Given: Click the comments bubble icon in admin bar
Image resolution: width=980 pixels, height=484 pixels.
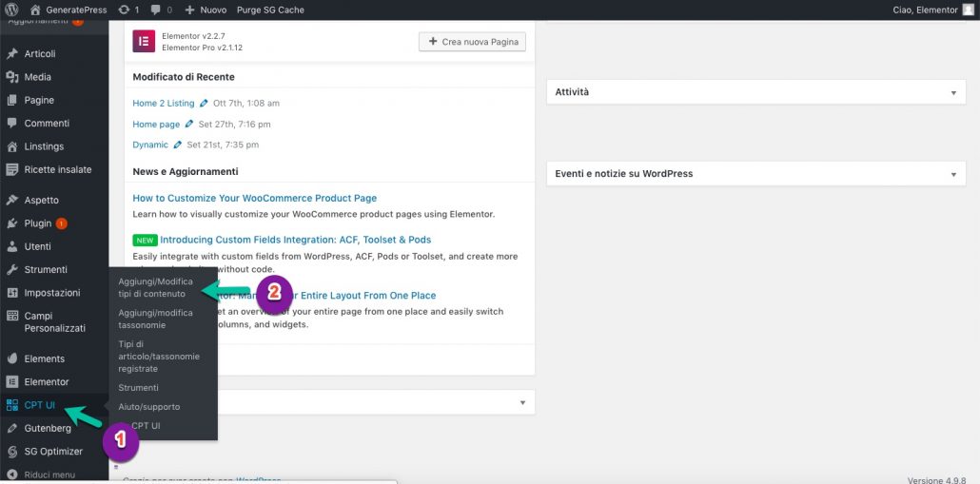Looking at the screenshot, I should 156,10.
